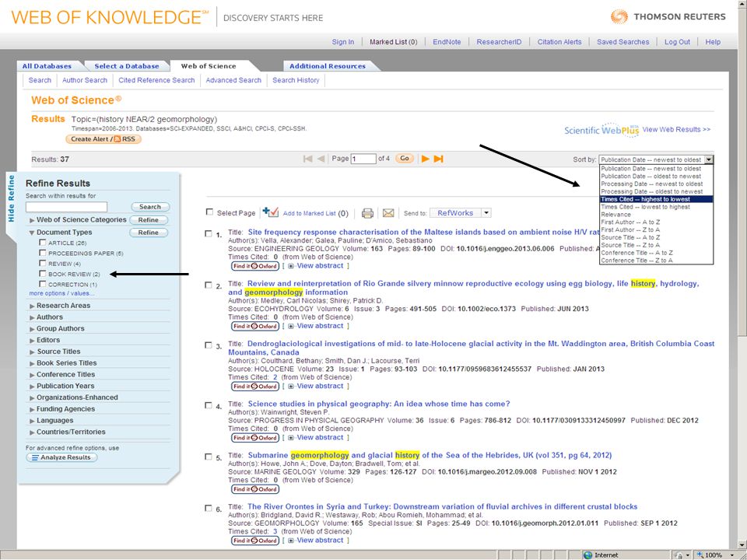747x560 pixels.
Task: Click RSS feed icon in Create Alert
Action: click(117, 139)
